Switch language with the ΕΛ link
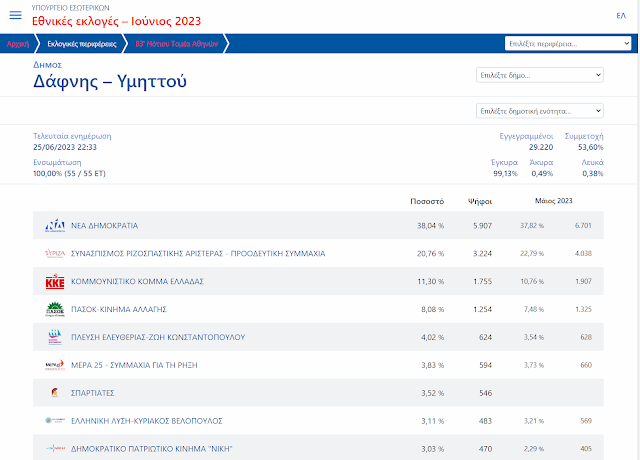The image size is (640, 460). tap(621, 16)
